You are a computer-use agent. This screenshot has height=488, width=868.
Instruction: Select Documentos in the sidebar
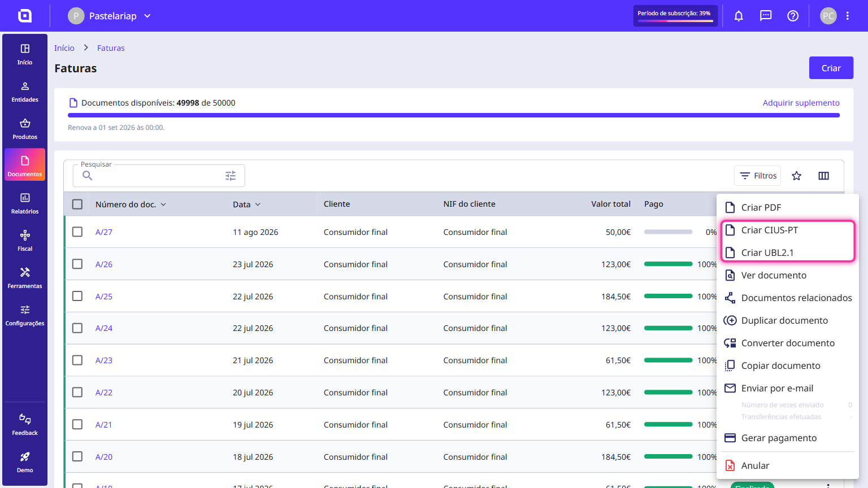point(25,165)
